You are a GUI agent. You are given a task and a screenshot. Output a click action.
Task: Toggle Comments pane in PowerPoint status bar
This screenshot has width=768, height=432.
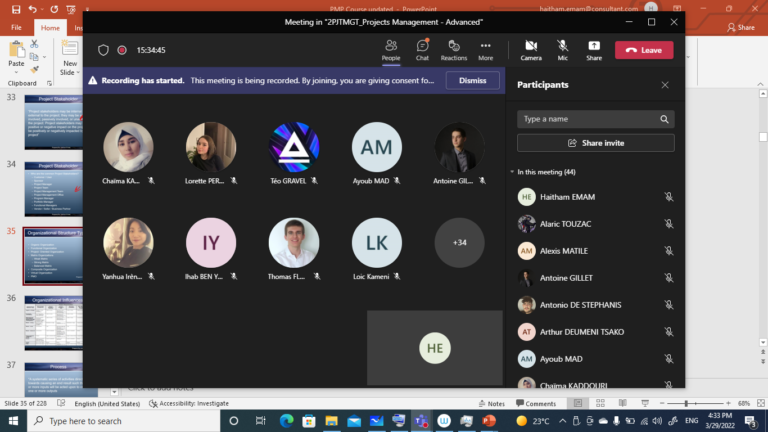(x=536, y=404)
